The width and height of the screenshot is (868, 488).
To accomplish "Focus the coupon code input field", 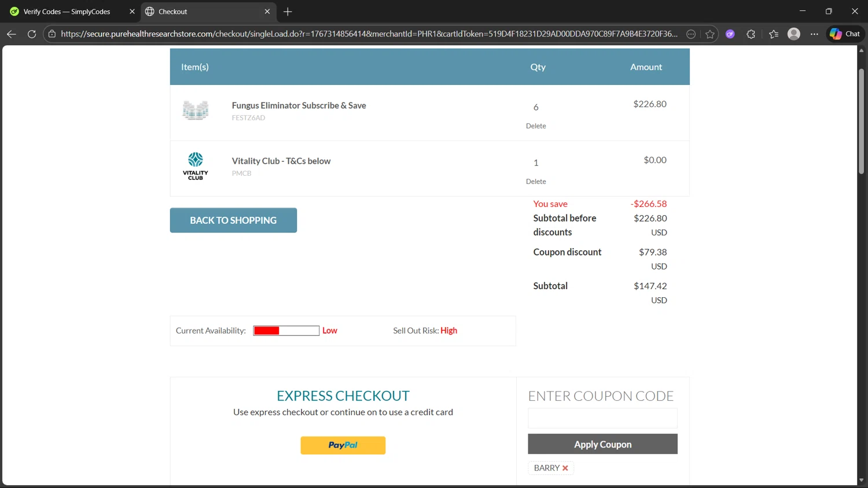I will click(x=602, y=418).
